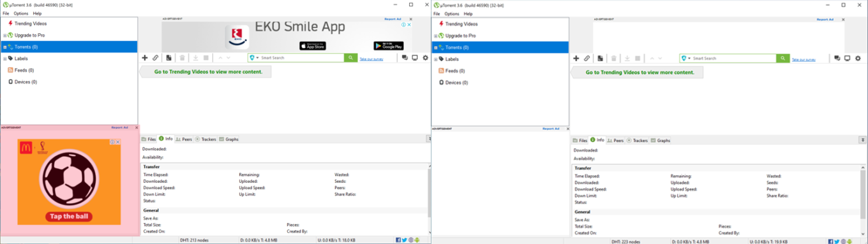The height and width of the screenshot is (244, 868).
Task: Move up queue arrow in left window
Action: tap(220, 58)
